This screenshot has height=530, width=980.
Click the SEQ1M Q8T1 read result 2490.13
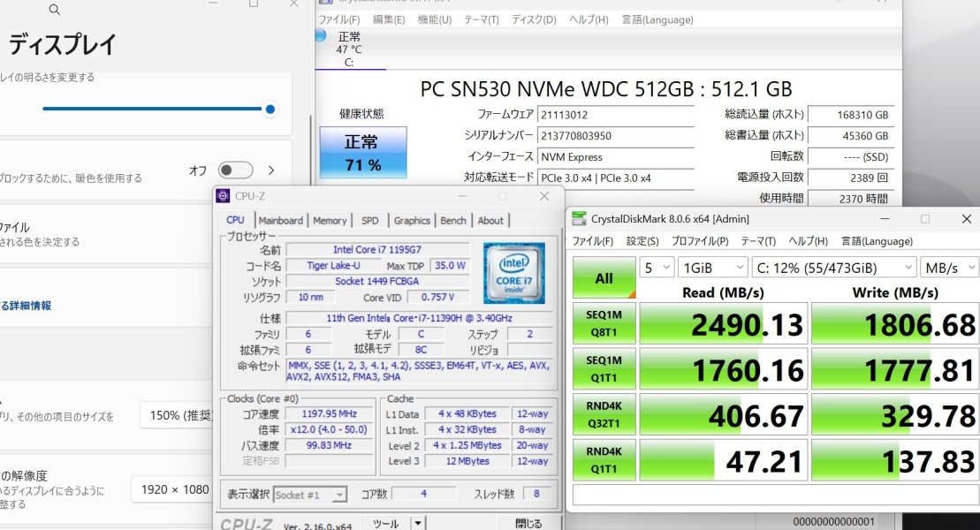coord(723,324)
